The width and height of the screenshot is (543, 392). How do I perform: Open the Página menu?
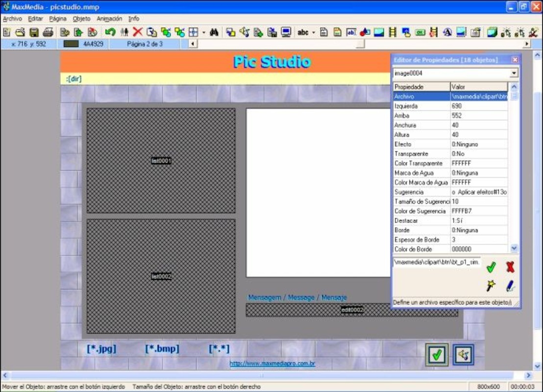[x=57, y=19]
